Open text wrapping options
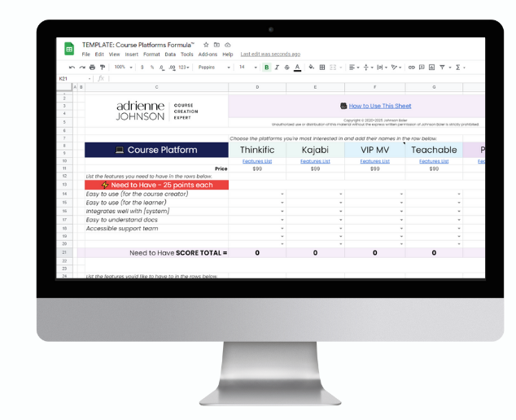This screenshot has height=420, width=516. point(380,67)
